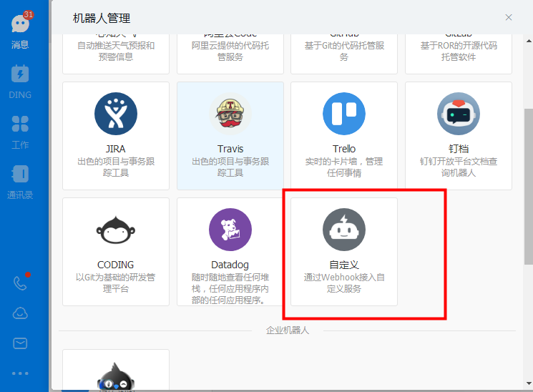This screenshot has width=533, height=392.
Task: Select the 钉档 robot icon
Action: point(458,114)
